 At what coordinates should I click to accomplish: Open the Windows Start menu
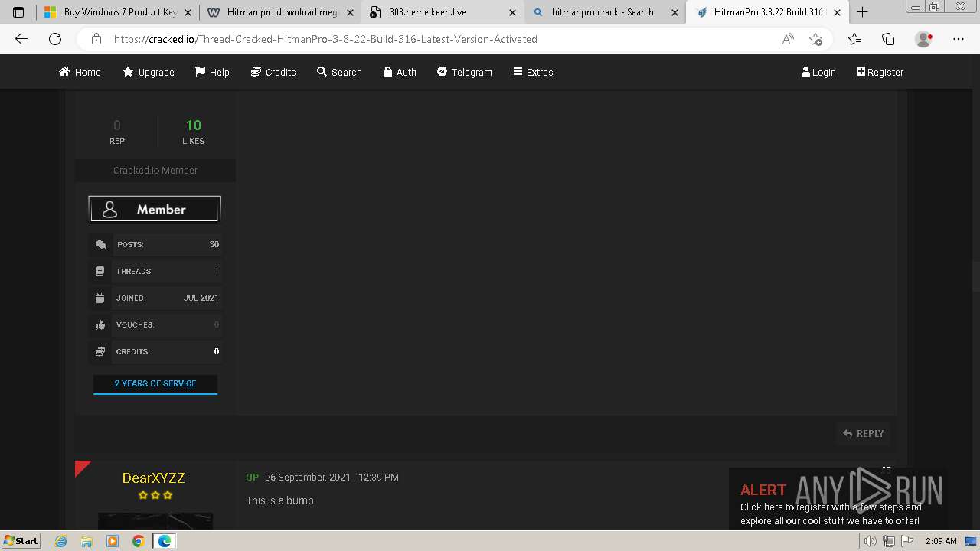point(21,540)
